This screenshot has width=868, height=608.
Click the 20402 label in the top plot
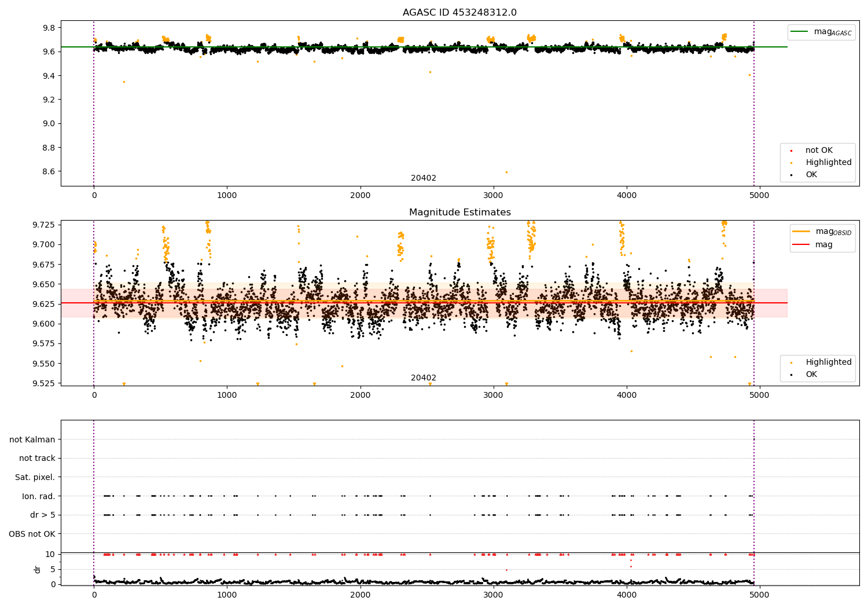(x=424, y=178)
